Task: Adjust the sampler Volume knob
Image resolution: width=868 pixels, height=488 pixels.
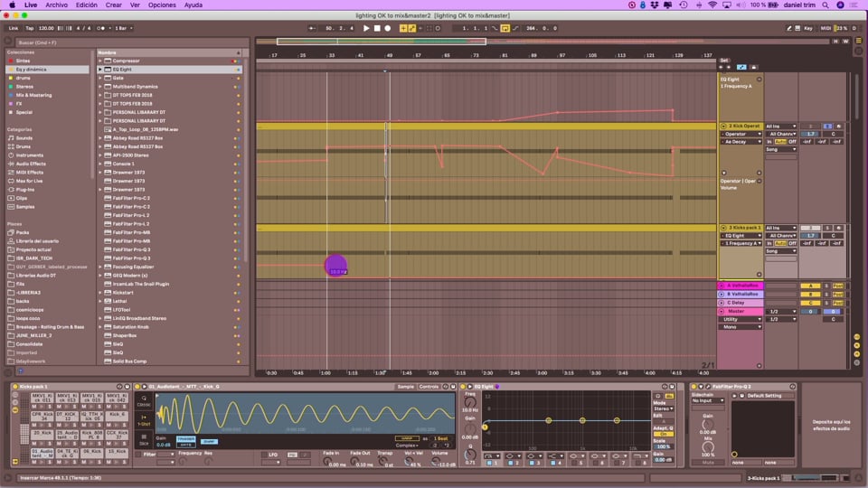Action: pos(436,461)
